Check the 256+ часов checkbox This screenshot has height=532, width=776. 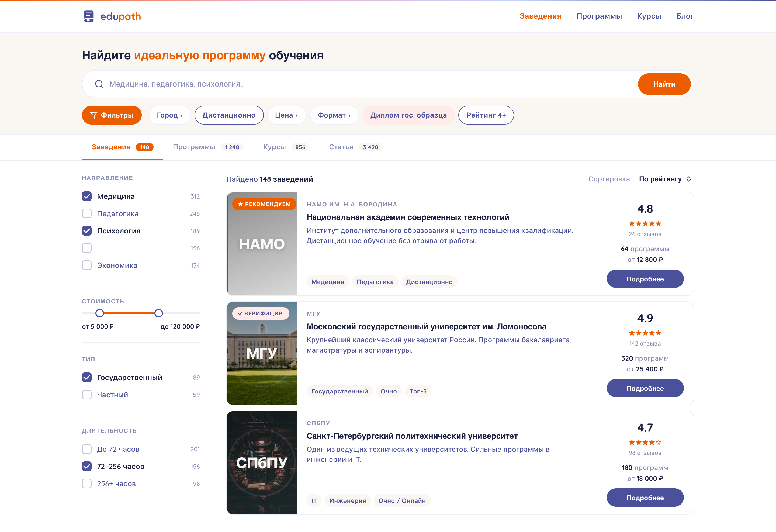point(87,483)
